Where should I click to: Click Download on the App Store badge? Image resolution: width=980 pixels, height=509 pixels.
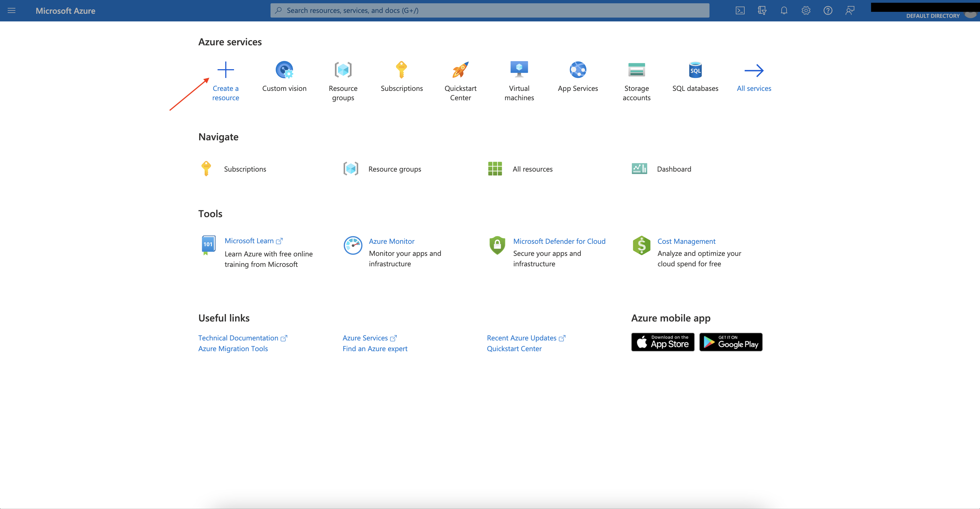pyautogui.click(x=663, y=342)
